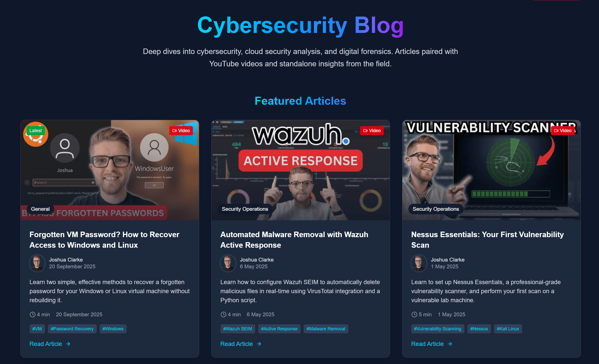Click the Video badge on Vulnerability Scanner thumbnail
599x364 pixels.
tap(563, 131)
